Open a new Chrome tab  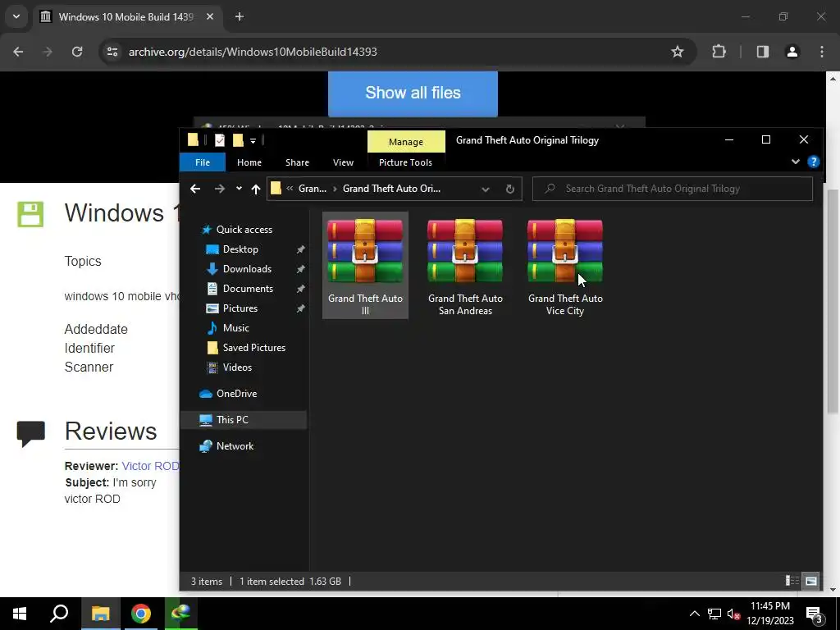[x=240, y=17]
